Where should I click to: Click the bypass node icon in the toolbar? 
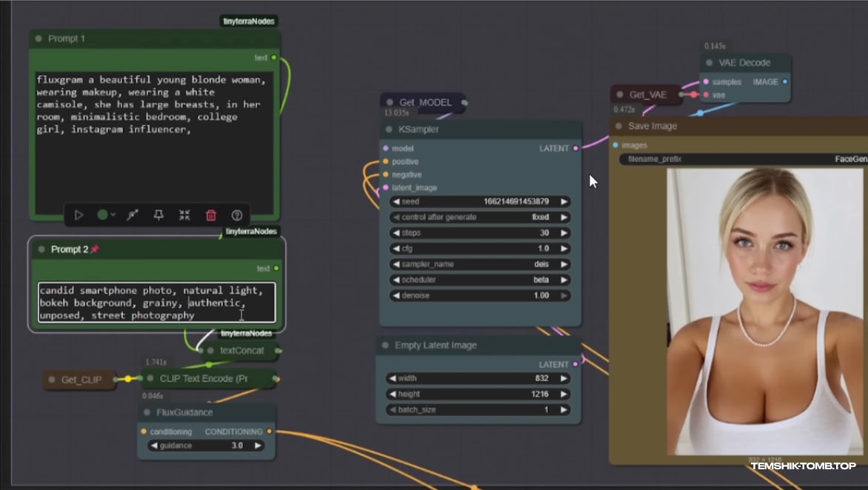[133, 215]
